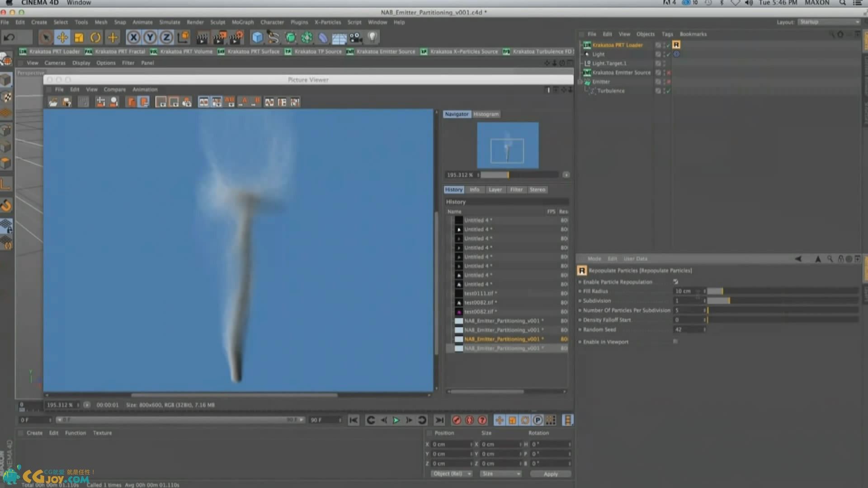The image size is (868, 488).
Task: Click Krakatoa X-Particles Source shelf button
Action: click(459, 52)
